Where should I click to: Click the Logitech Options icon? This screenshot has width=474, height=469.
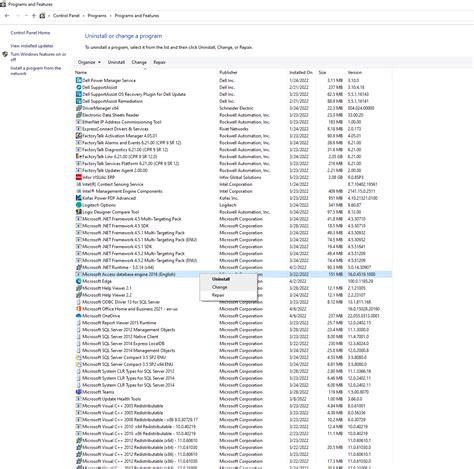pos(79,205)
